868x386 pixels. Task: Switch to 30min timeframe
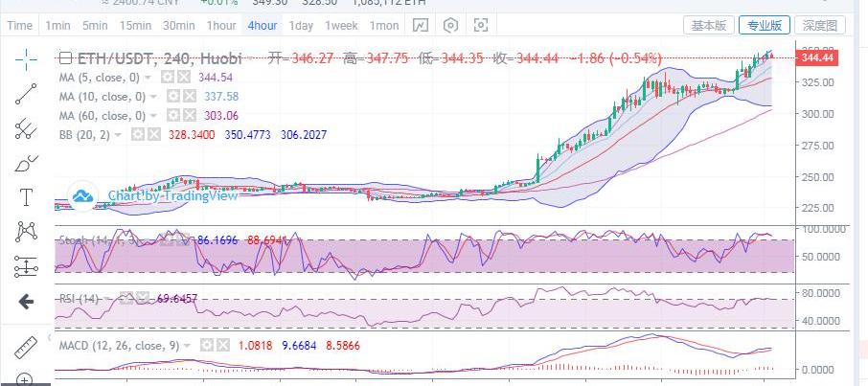(179, 26)
